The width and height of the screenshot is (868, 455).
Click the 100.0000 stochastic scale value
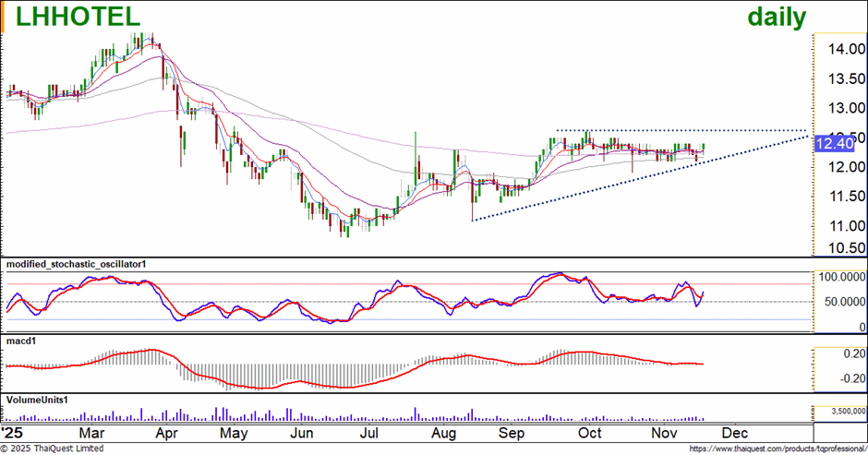(838, 277)
